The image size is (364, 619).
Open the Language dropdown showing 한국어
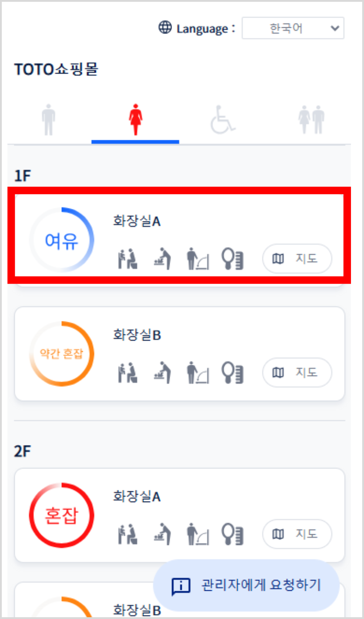tap(293, 29)
